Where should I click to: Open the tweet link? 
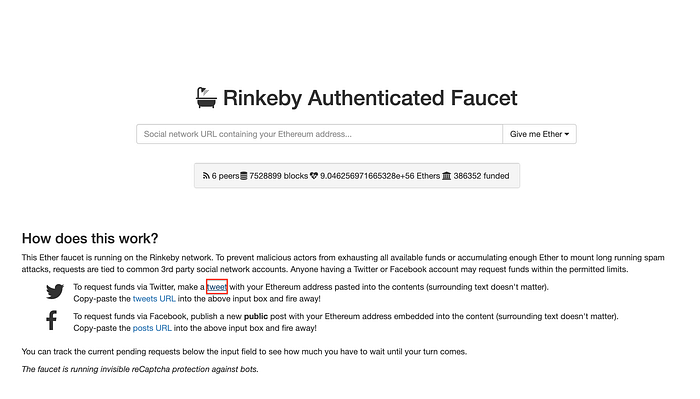(x=217, y=287)
